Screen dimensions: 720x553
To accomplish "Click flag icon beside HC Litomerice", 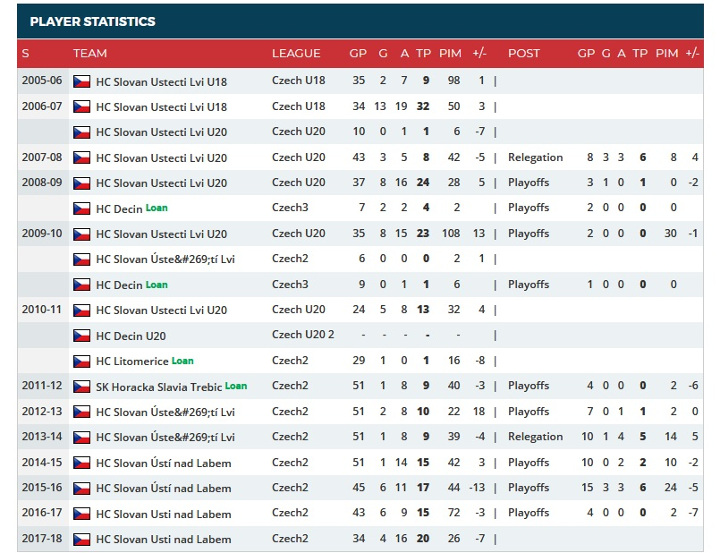I will coord(82,361).
